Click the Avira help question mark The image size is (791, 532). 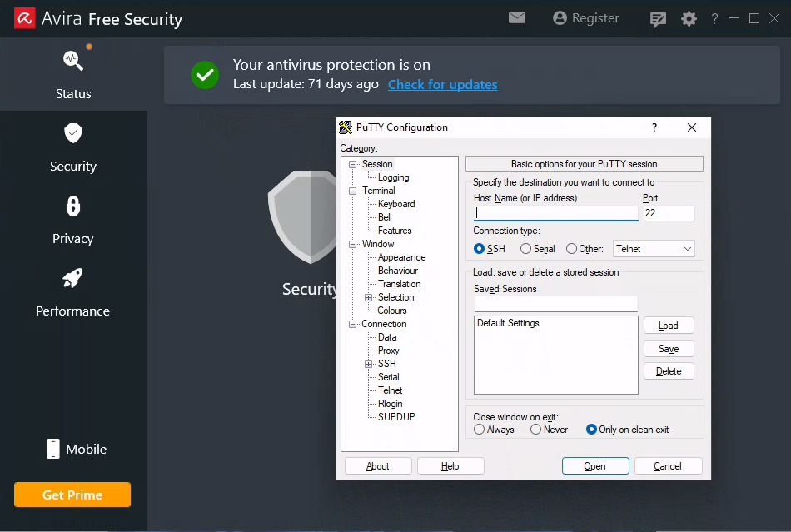pyautogui.click(x=714, y=19)
